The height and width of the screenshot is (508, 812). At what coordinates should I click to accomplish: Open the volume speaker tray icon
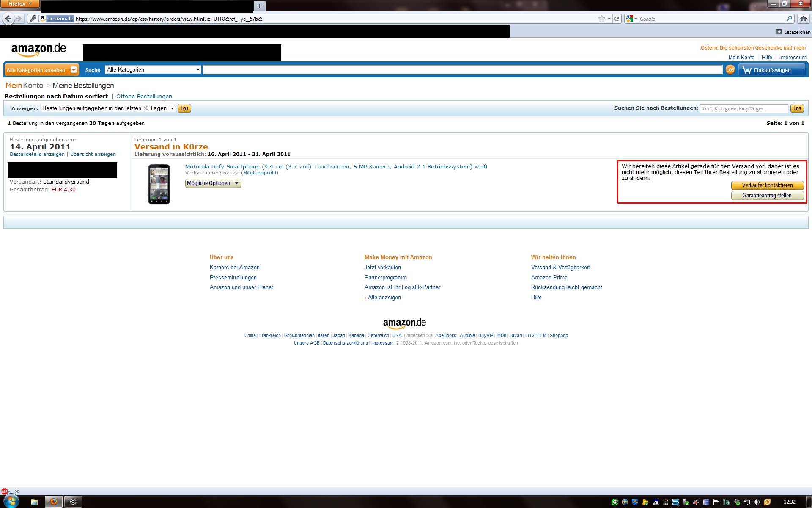757,502
